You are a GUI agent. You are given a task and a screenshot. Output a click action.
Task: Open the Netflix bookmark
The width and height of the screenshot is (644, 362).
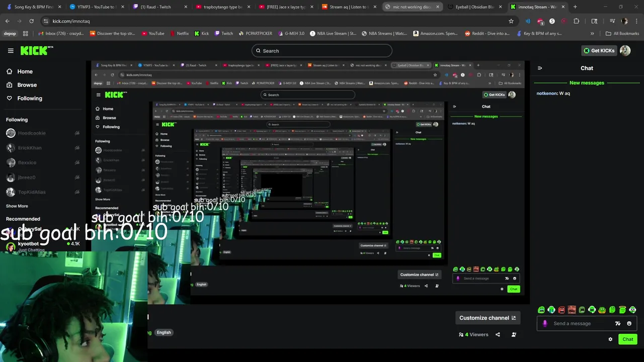point(180,34)
